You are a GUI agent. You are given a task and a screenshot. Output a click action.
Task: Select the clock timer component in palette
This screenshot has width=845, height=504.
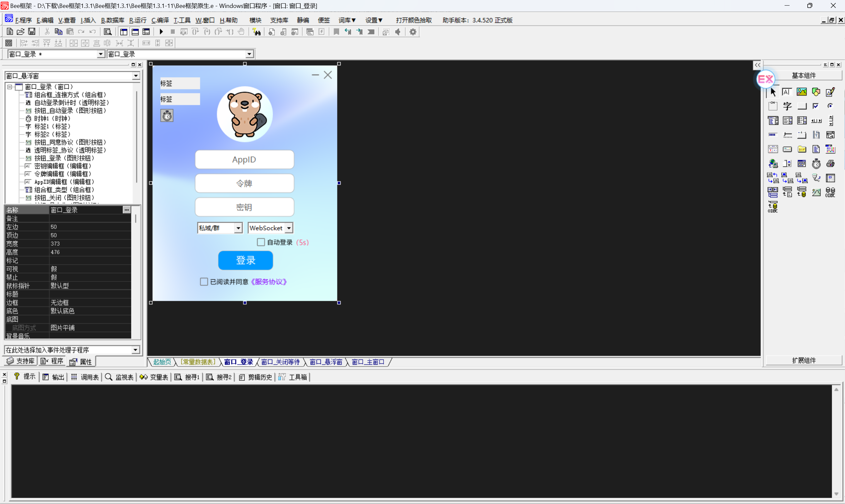point(816,164)
